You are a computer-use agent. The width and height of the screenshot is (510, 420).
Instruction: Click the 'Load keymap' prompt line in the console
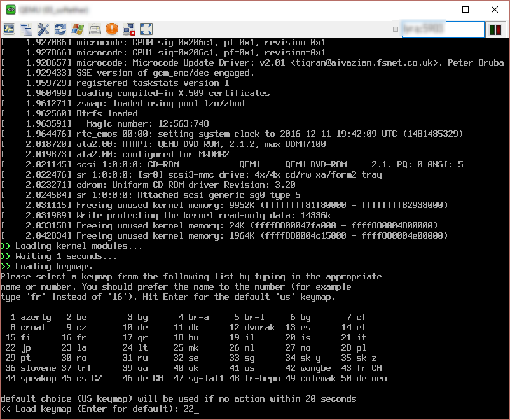[95, 409]
